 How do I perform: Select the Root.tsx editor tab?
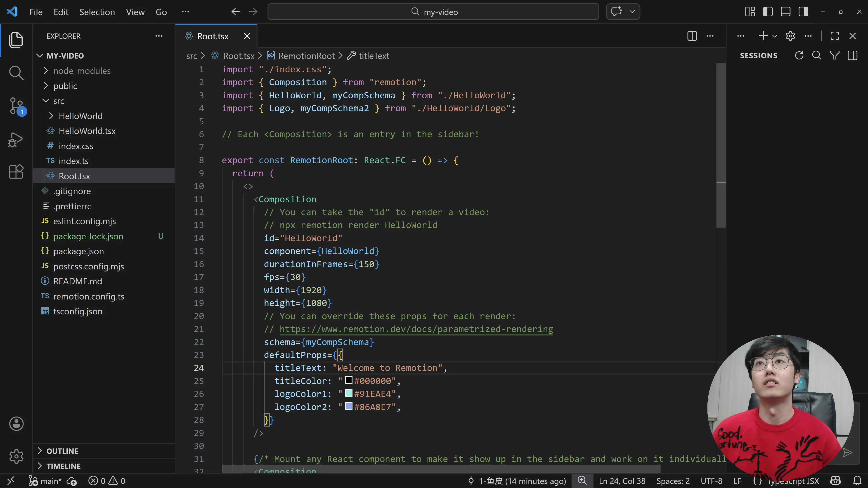pos(213,36)
